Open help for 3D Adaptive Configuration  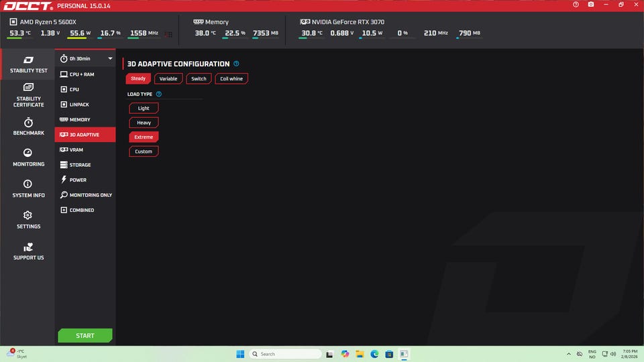236,64
